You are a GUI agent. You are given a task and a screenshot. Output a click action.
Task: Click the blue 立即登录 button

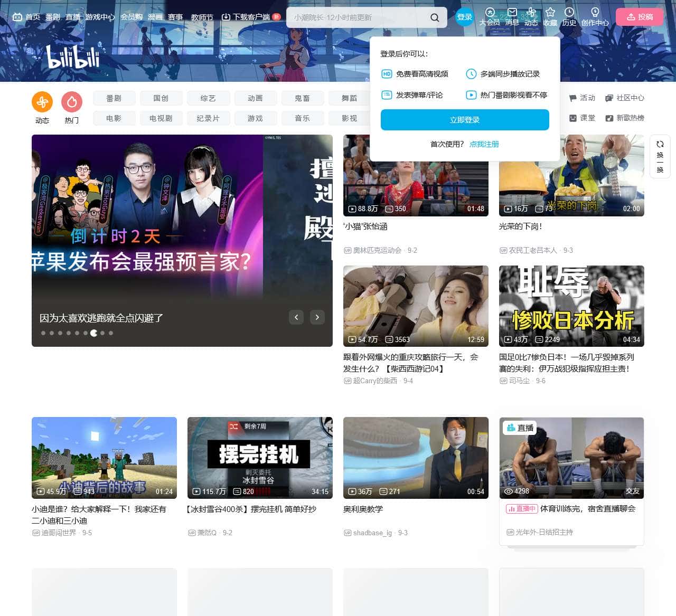[465, 120]
